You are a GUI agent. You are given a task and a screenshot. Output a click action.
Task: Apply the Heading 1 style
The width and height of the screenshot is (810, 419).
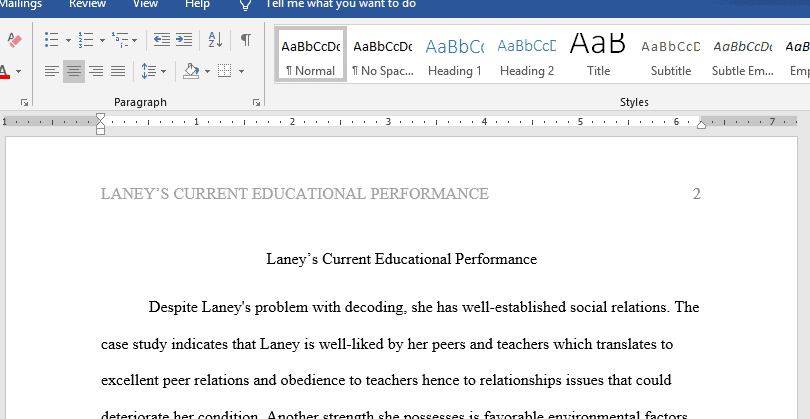pyautogui.click(x=454, y=54)
